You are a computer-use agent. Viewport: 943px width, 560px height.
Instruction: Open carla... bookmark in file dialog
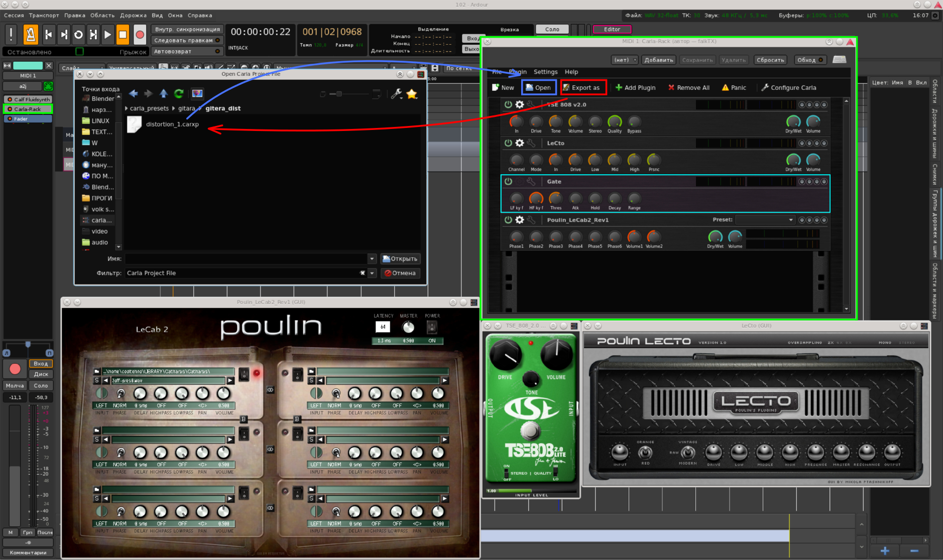pyautogui.click(x=97, y=220)
